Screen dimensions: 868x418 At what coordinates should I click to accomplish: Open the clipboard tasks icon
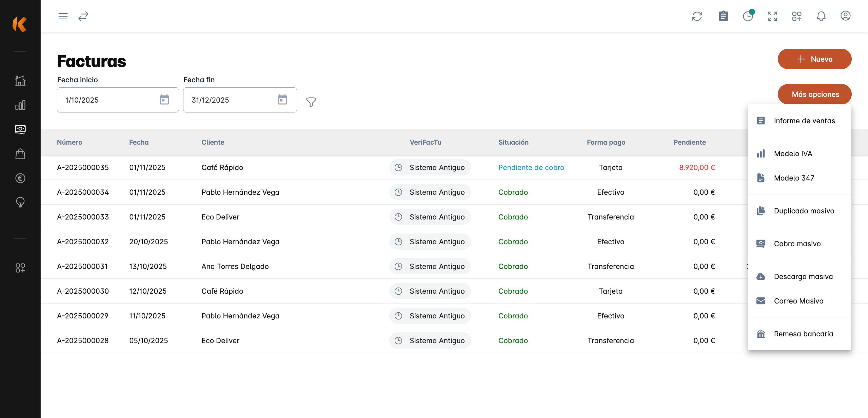(x=723, y=16)
